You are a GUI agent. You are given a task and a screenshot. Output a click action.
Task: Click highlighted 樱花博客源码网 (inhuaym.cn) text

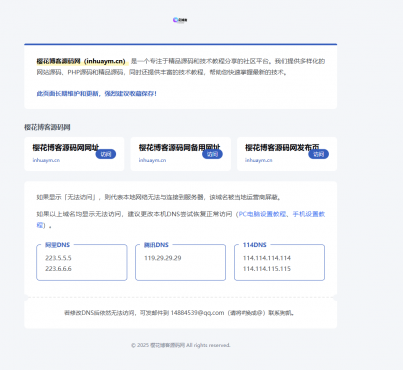(81, 61)
